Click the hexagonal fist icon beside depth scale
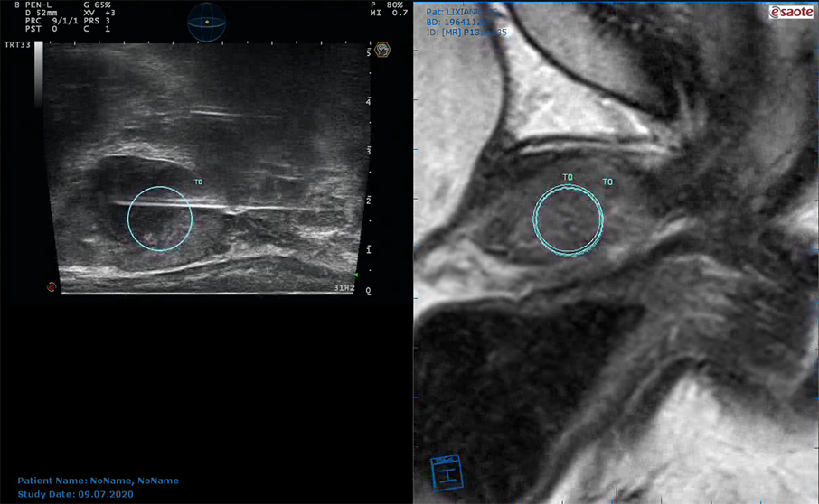Image resolution: width=819 pixels, height=504 pixels. coord(383,50)
